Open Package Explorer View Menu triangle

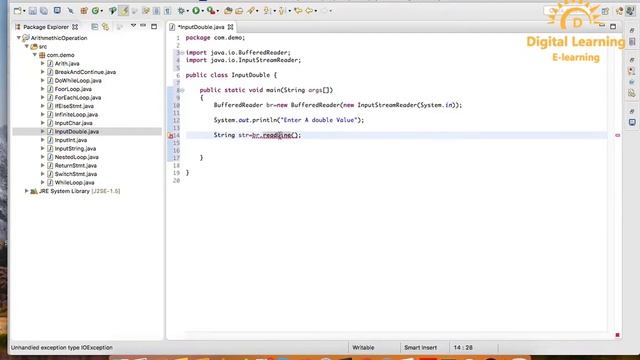133,26
